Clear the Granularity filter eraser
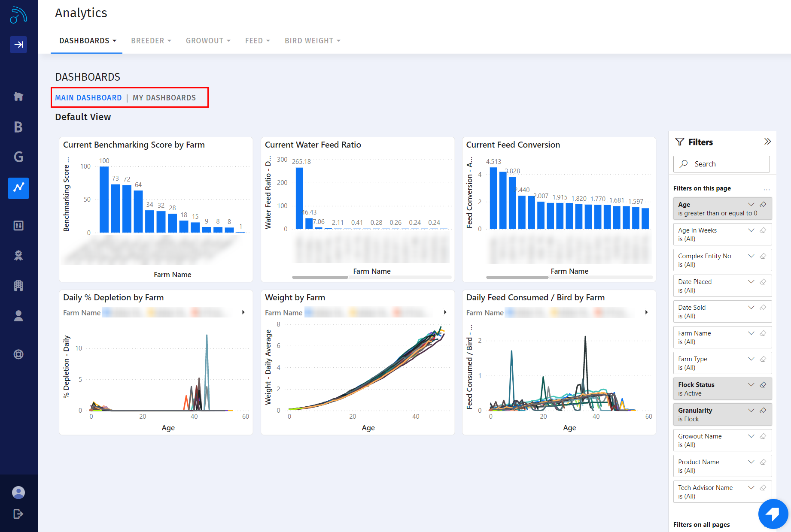791x532 pixels. tap(763, 411)
